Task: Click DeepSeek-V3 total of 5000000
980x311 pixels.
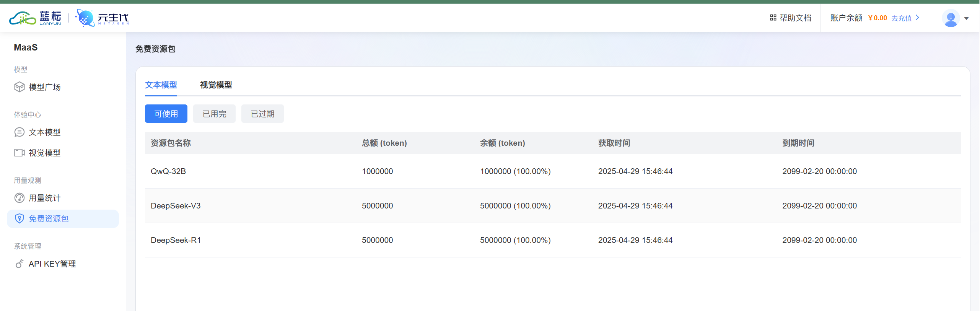Action: 378,206
